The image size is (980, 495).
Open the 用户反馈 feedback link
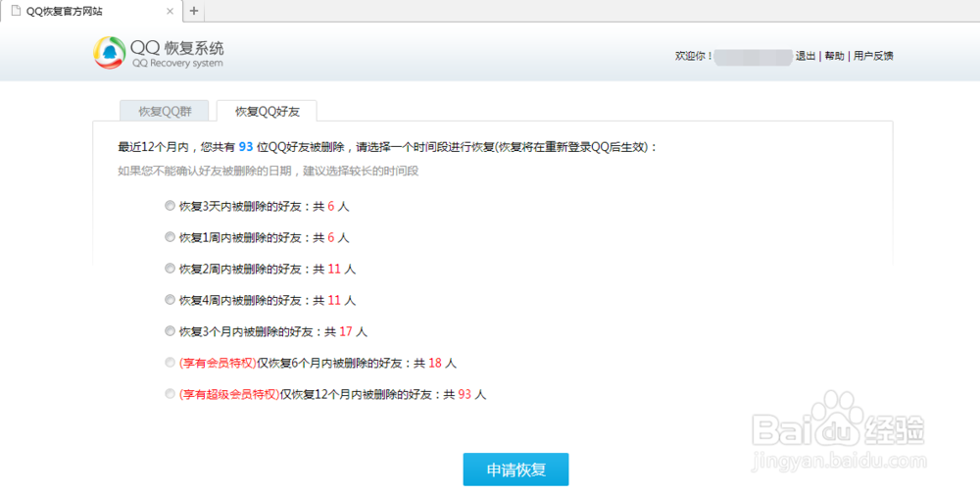coord(873,56)
